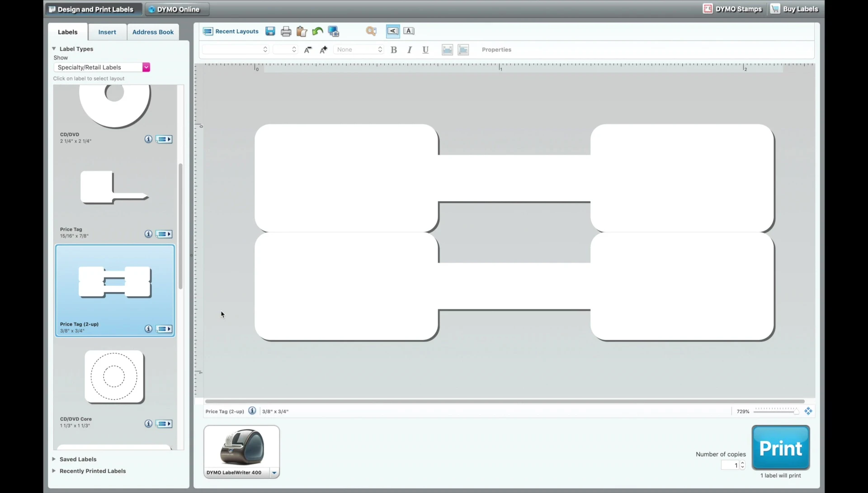
Task: Click the green undo arrow
Action: coord(317,31)
